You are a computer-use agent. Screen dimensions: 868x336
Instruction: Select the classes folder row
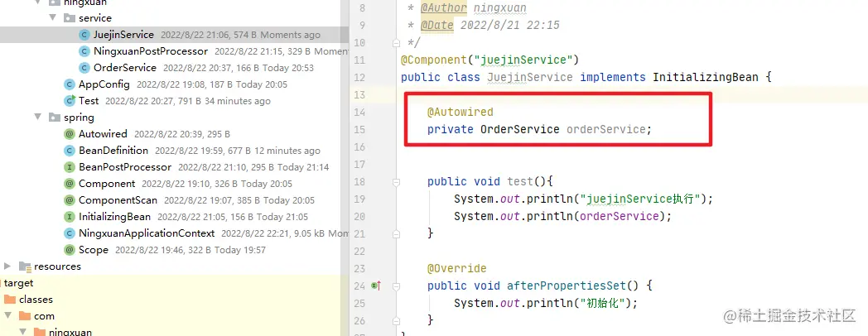tap(175, 300)
